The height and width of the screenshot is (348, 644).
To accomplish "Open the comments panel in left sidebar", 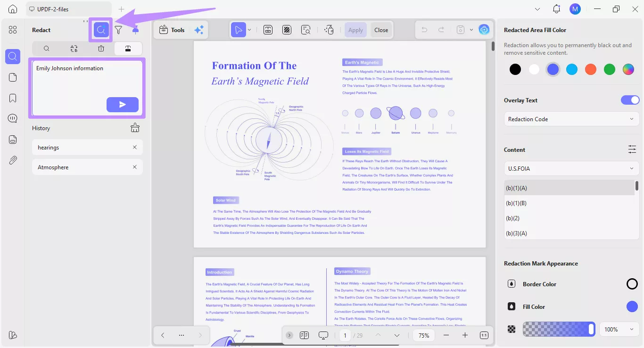I will 13,118.
